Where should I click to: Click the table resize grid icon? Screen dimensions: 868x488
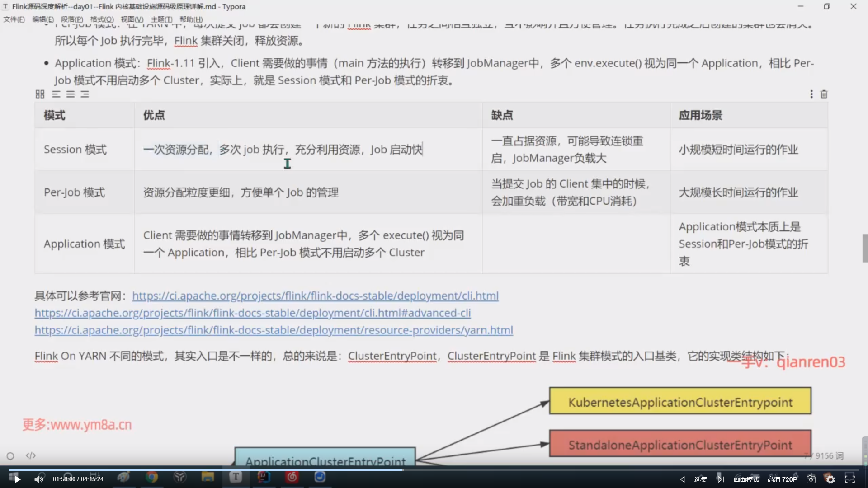[x=40, y=94]
